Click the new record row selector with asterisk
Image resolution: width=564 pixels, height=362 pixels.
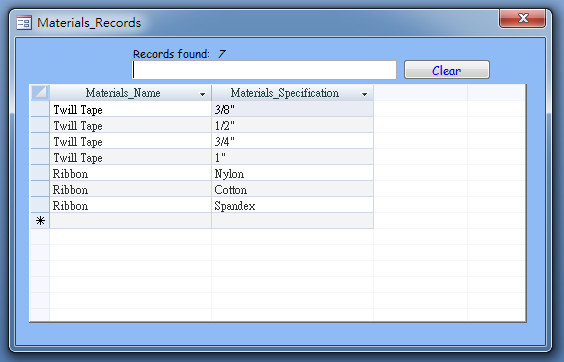click(40, 221)
